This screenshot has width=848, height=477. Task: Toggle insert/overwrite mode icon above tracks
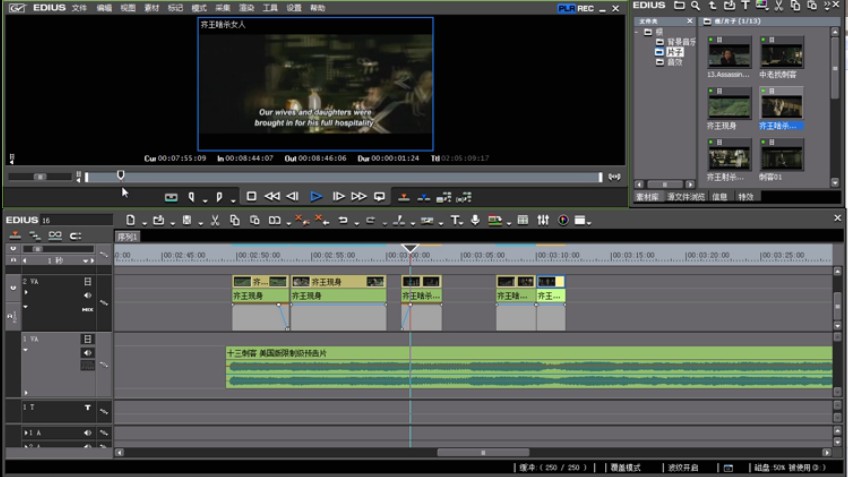tap(15, 235)
